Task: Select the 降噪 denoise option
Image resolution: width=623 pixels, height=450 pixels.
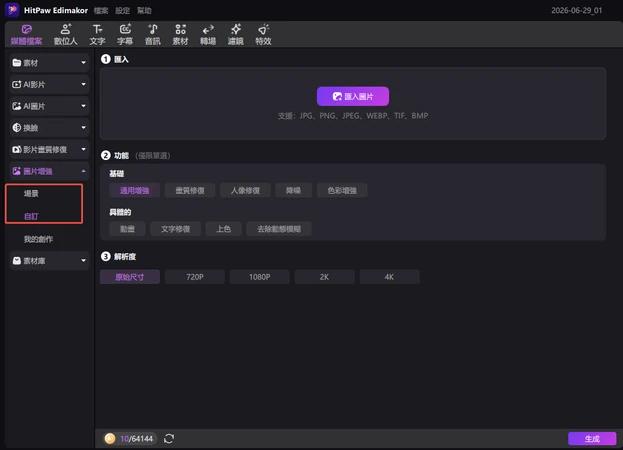Action: [x=293, y=191]
